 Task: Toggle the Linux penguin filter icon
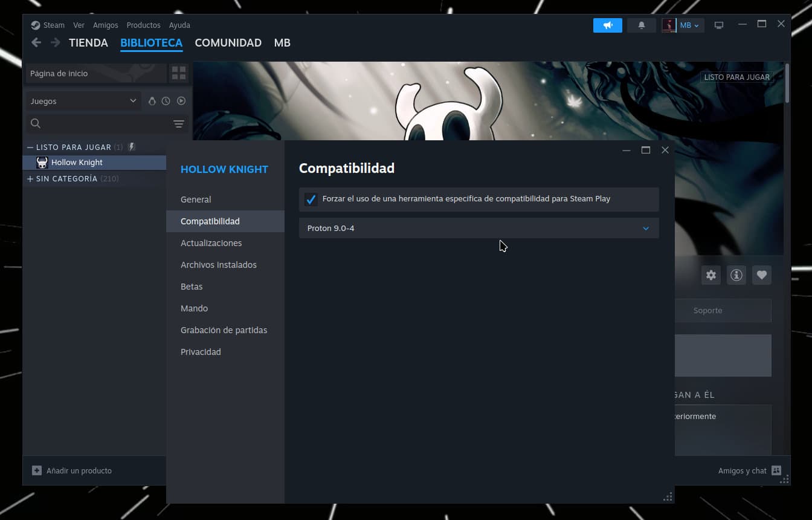click(152, 101)
